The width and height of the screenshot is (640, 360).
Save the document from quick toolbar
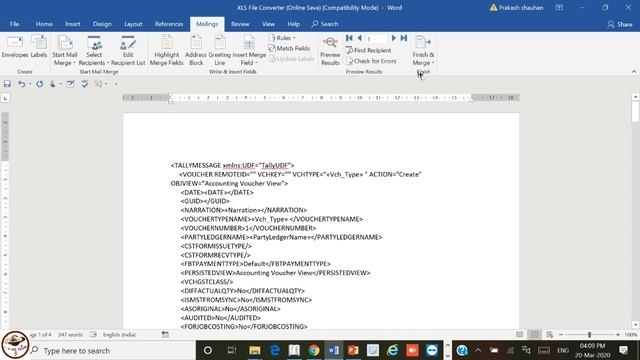coord(7,84)
